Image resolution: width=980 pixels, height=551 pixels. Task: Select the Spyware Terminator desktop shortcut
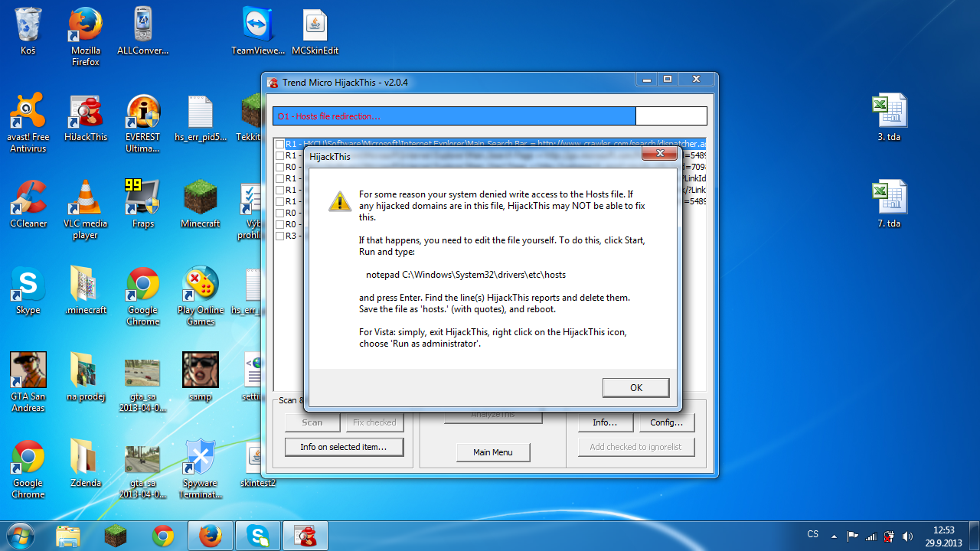point(201,468)
